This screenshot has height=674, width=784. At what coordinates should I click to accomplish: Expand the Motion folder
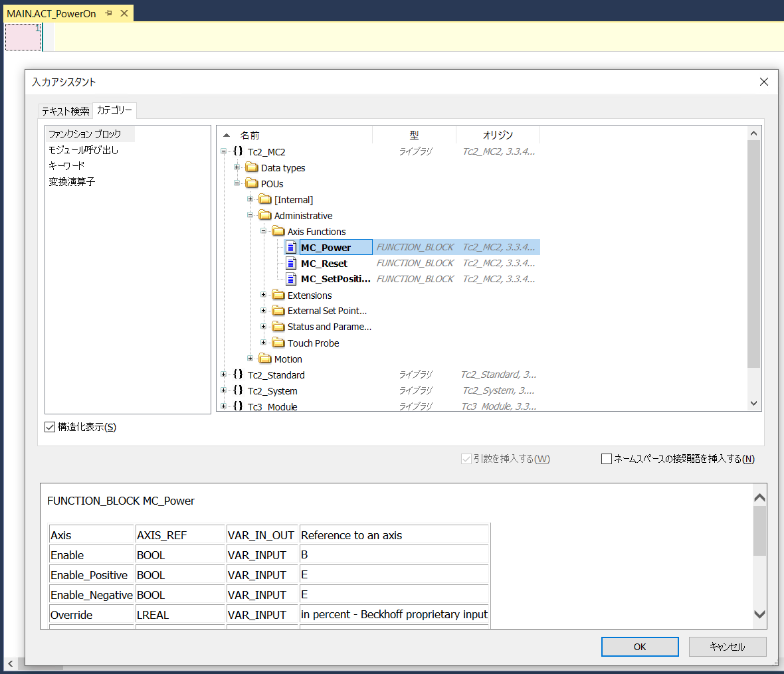(x=250, y=359)
